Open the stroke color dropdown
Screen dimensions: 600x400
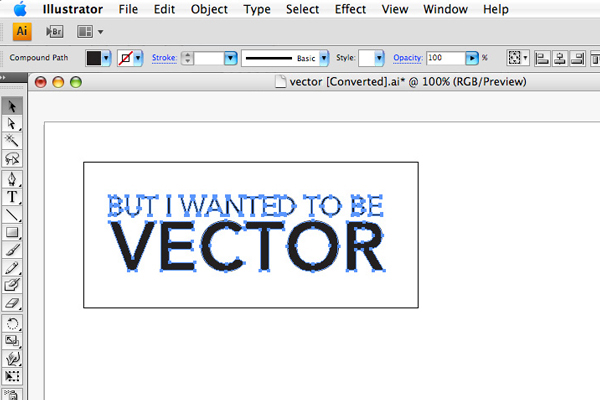pyautogui.click(x=138, y=58)
